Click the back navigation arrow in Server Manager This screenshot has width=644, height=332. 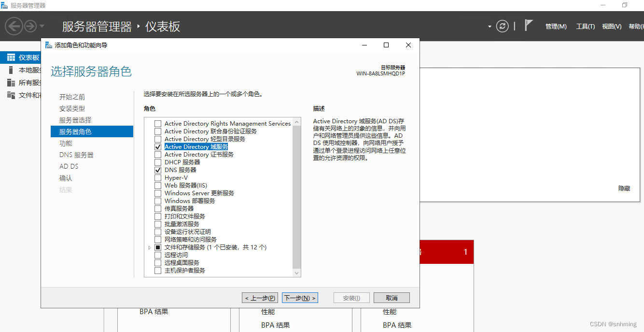coord(14,26)
